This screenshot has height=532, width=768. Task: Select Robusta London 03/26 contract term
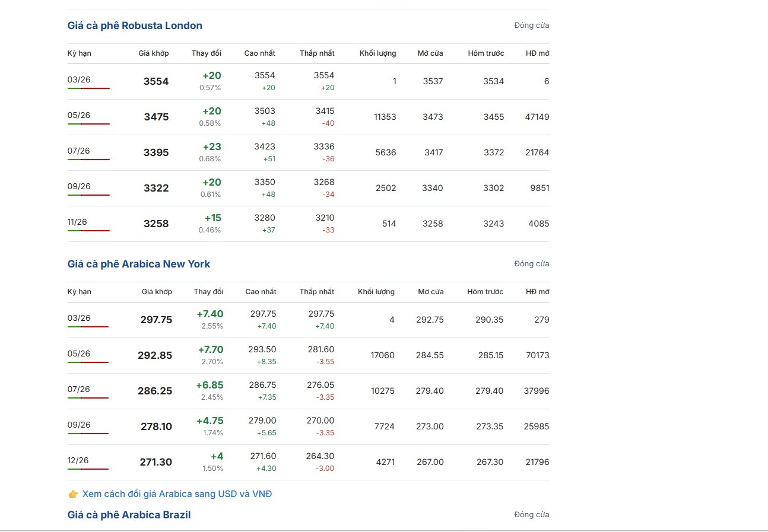[x=79, y=80]
